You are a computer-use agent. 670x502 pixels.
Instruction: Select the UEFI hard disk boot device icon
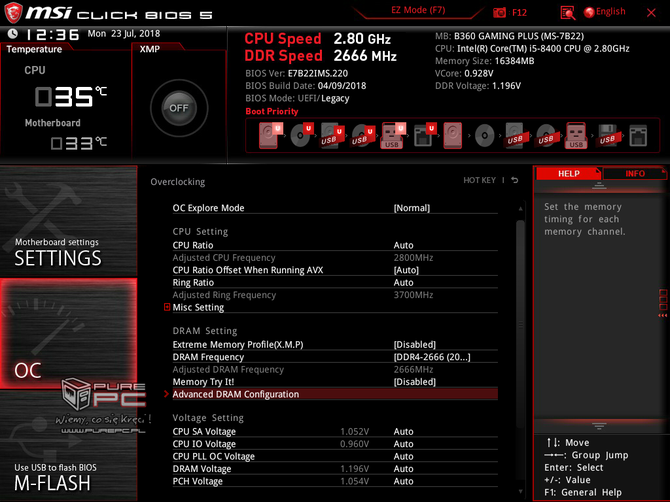pos(270,135)
